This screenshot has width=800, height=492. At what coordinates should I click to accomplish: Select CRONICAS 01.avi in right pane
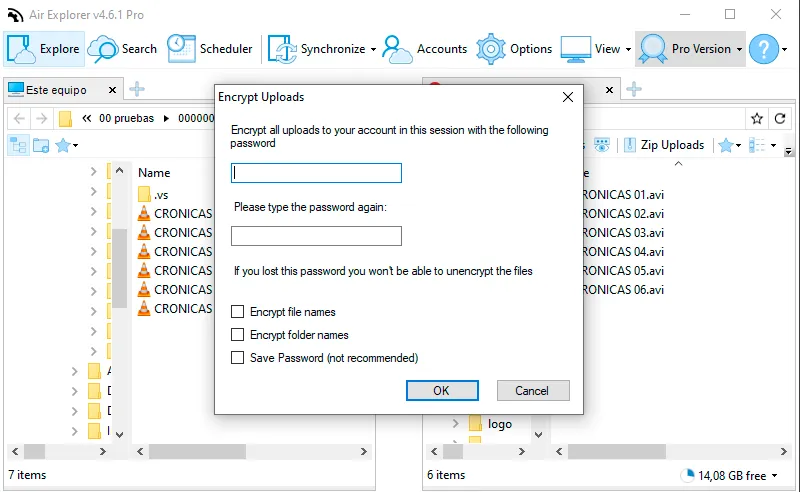tap(623, 194)
